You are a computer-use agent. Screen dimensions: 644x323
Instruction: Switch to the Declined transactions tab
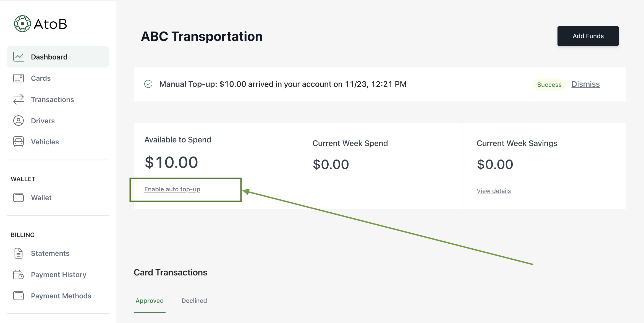tap(194, 301)
